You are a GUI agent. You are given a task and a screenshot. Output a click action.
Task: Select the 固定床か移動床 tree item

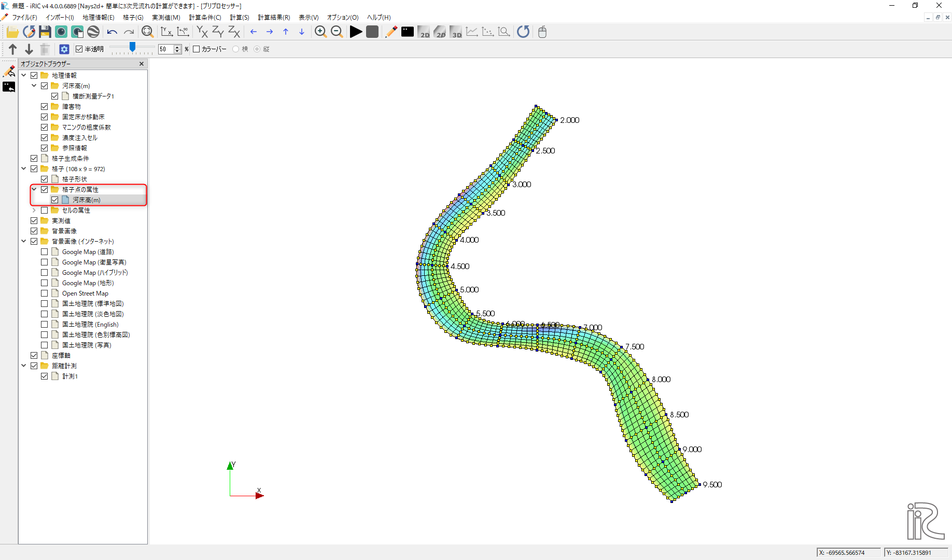pos(83,117)
